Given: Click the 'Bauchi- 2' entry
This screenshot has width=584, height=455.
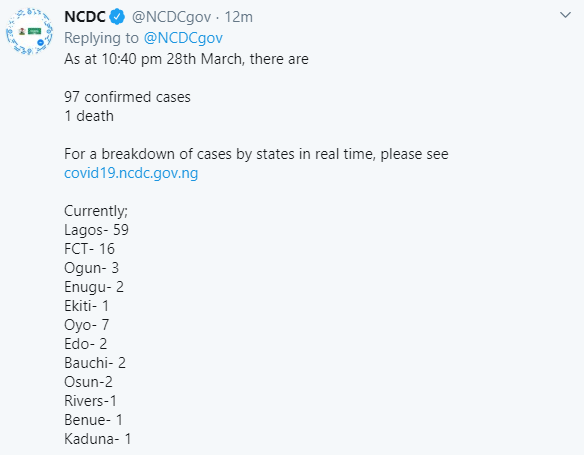Looking at the screenshot, I should coord(95,363).
